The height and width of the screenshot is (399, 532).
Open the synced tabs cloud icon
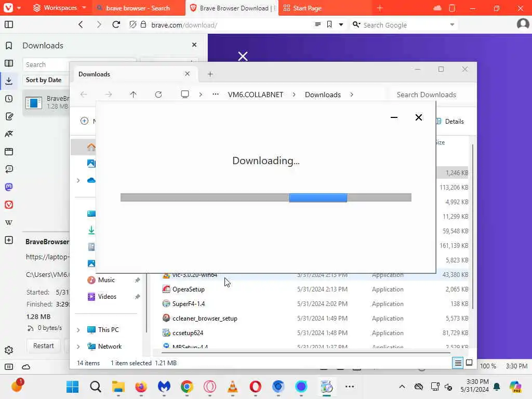pyautogui.click(x=437, y=8)
